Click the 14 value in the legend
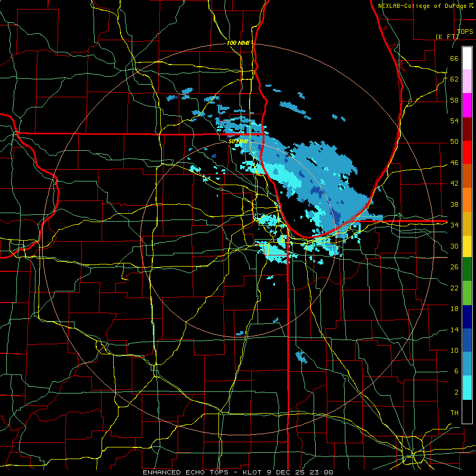The image size is (476, 476). tap(454, 329)
